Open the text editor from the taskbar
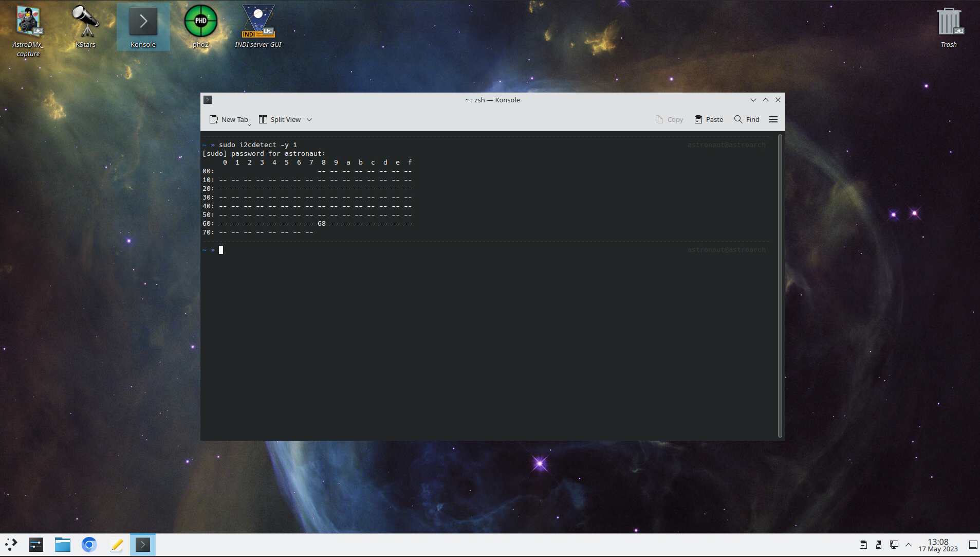Screen dimensions: 980x557 pos(117,544)
